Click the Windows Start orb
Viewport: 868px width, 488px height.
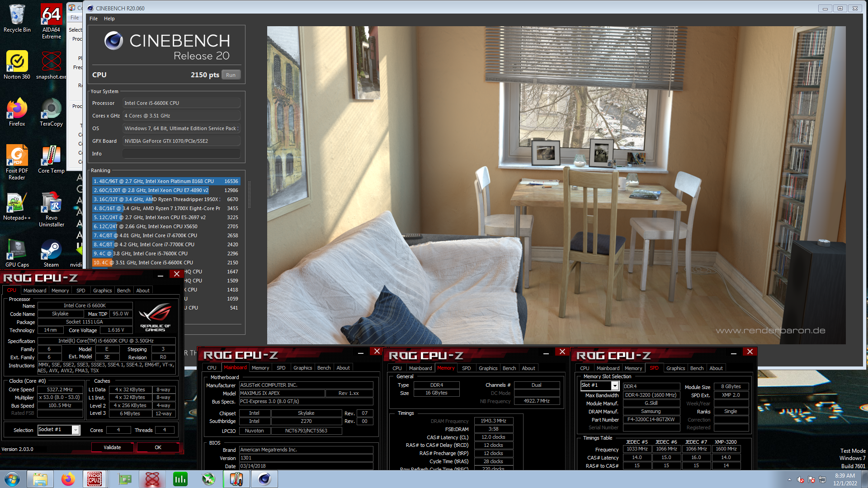12,479
